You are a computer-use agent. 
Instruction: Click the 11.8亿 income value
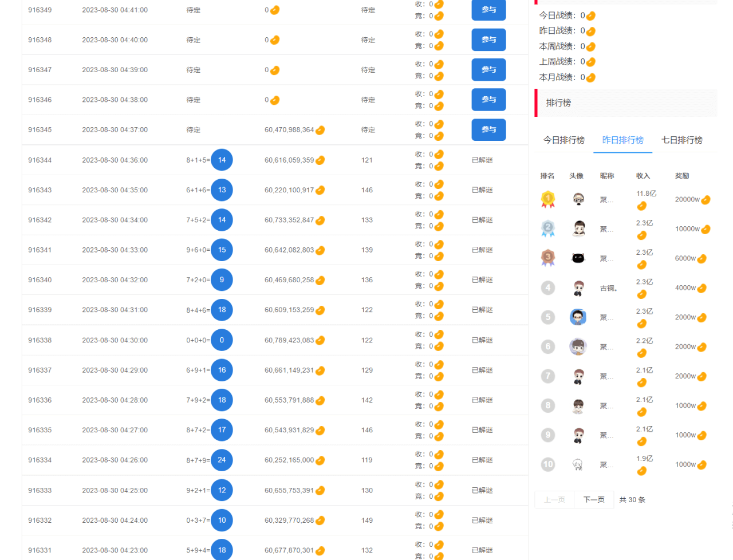(647, 194)
